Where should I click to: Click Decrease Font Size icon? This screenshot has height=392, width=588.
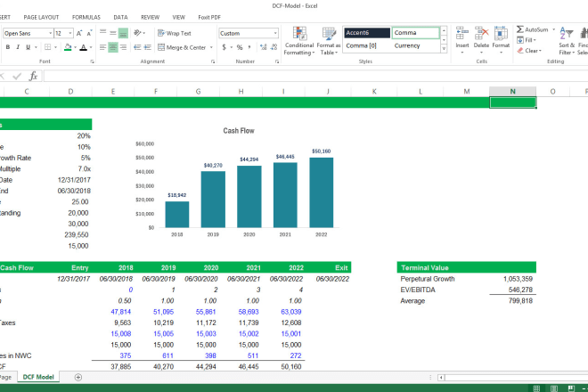pos(89,33)
